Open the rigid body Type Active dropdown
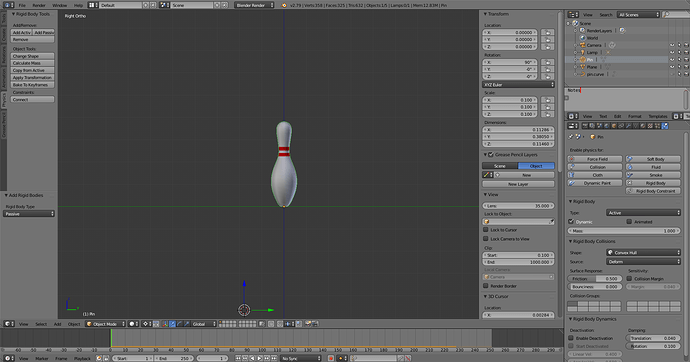This screenshot has width=690, height=362. tap(643, 213)
